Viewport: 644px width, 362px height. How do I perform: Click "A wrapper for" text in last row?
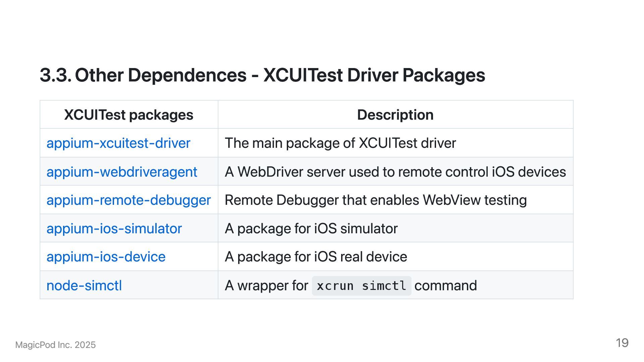click(266, 286)
